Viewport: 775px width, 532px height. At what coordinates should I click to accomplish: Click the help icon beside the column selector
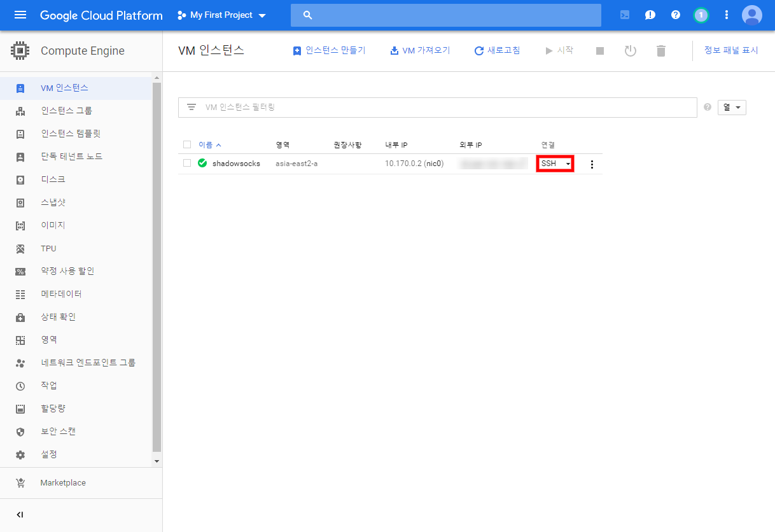coord(708,108)
